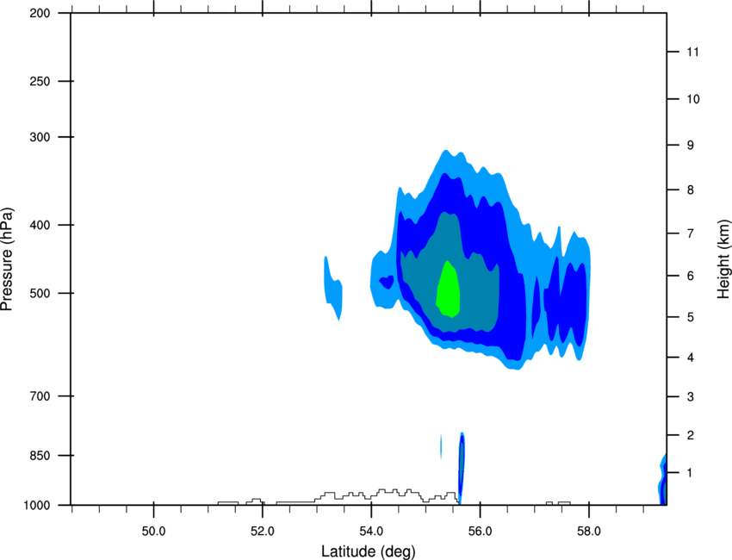Click the Pressure (hPa) axis title
This screenshot has height=560, width=732.
(7, 259)
